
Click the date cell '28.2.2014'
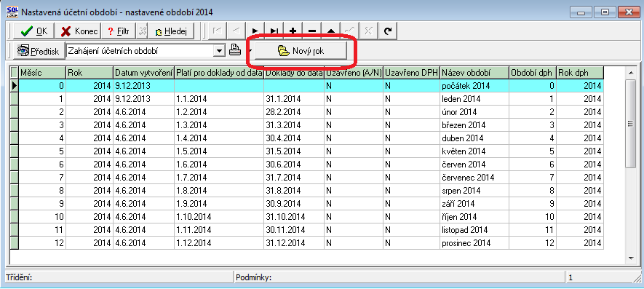(294, 112)
